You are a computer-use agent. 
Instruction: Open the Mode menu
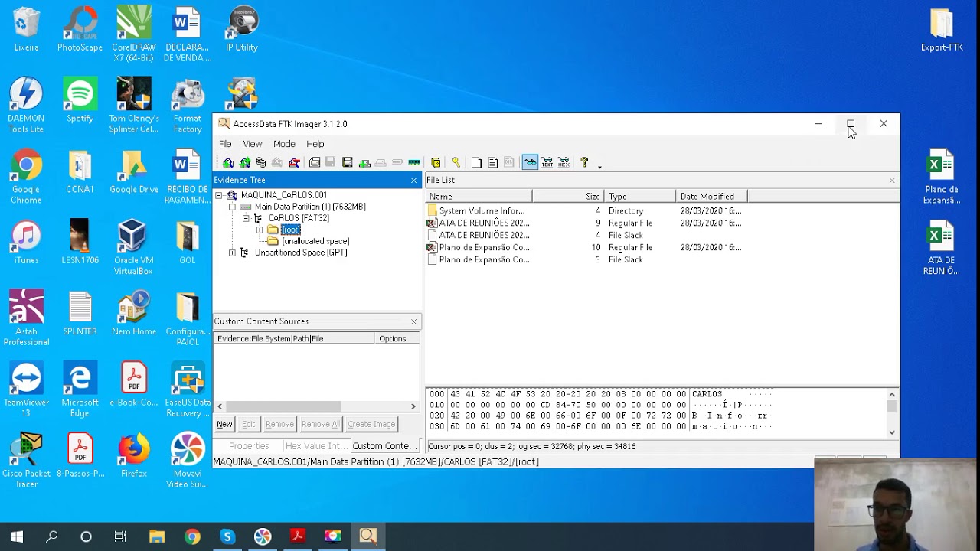pyautogui.click(x=284, y=144)
